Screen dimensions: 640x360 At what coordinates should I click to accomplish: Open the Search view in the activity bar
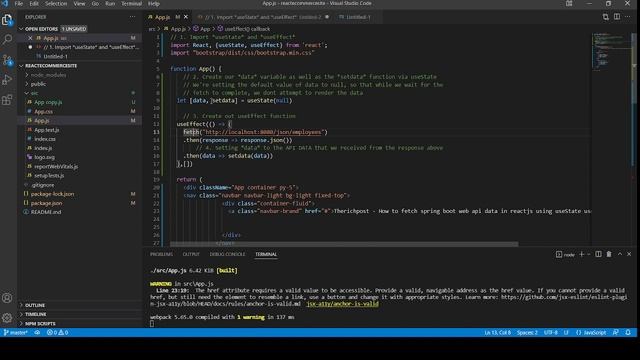(x=7, y=39)
